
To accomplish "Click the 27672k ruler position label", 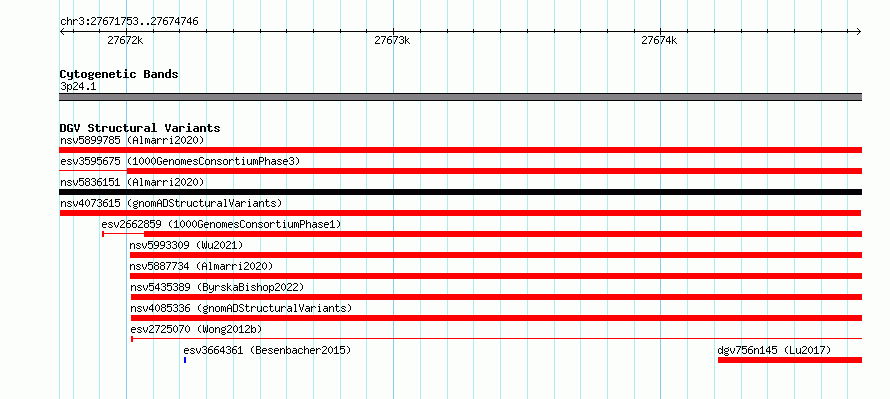I will click(125, 41).
